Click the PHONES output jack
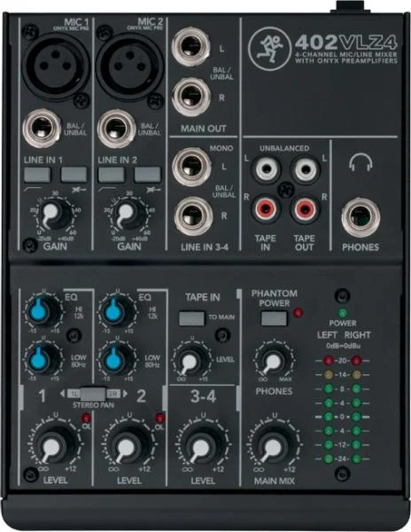This screenshot has width=411, height=532. [361, 217]
